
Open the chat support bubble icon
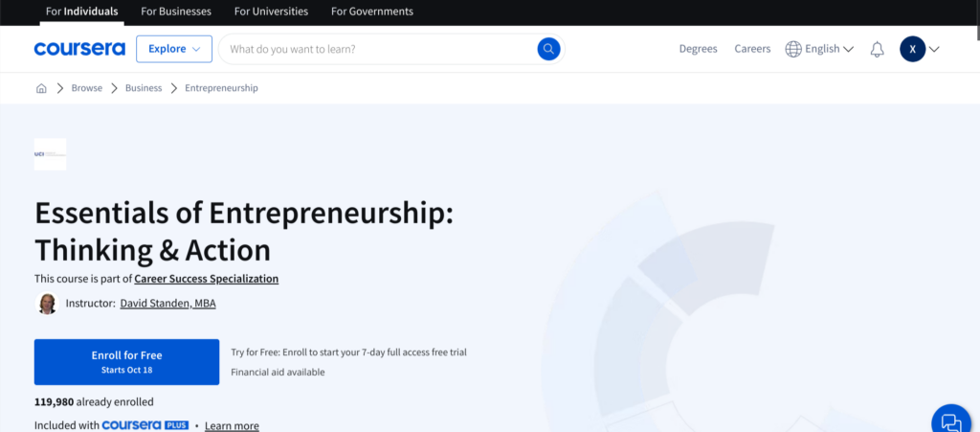point(950,421)
